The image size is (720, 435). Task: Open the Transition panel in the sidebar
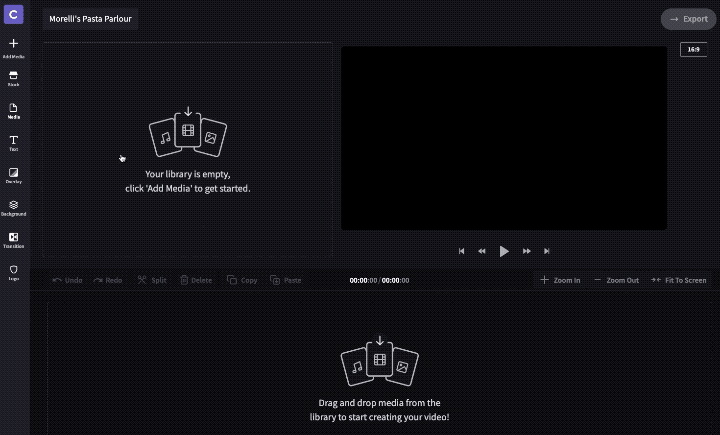click(x=13, y=240)
